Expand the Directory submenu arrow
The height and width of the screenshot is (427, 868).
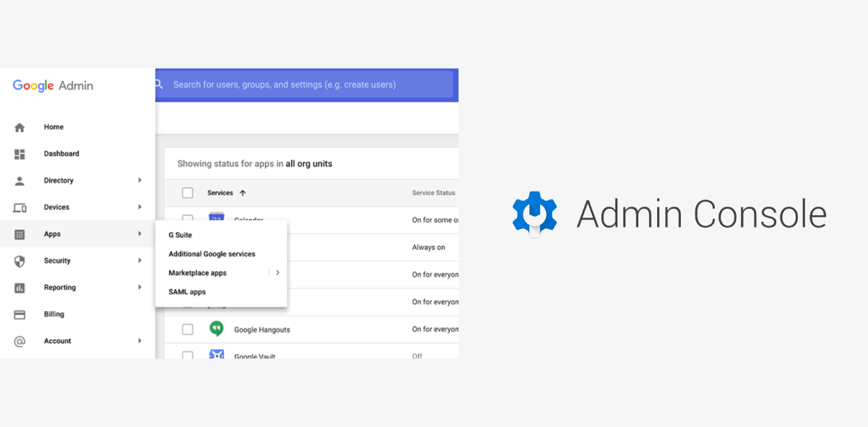coord(140,180)
